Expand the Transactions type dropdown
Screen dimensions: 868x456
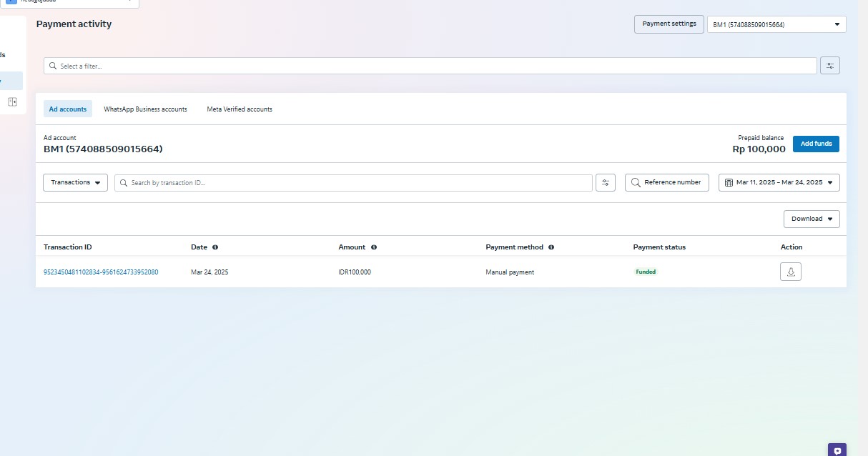coord(75,182)
